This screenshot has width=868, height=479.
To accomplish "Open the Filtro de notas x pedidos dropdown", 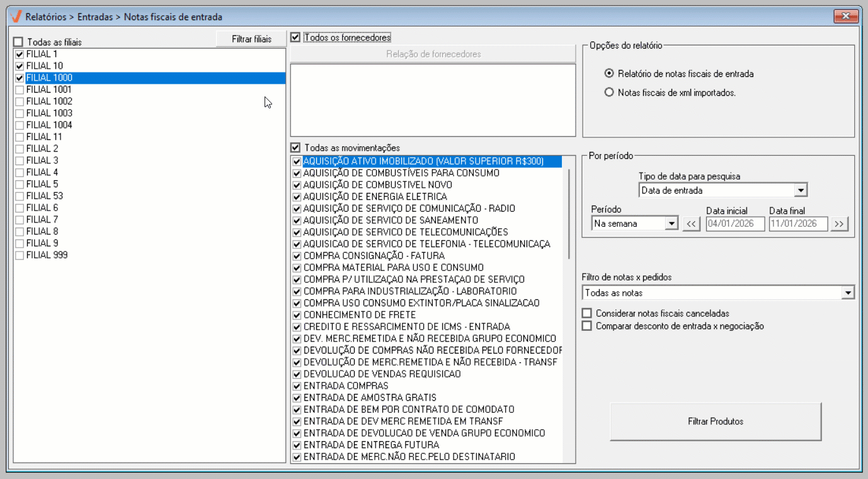I will click(x=848, y=293).
